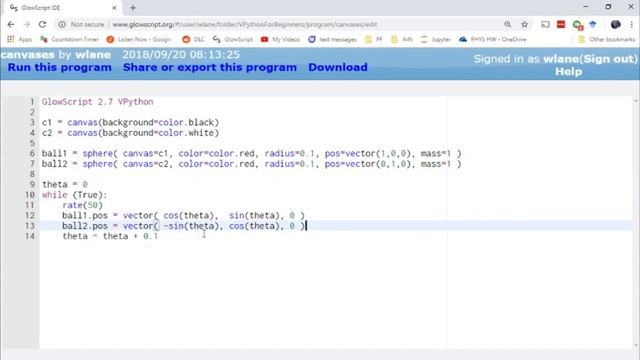This screenshot has height=360, width=640.
Task: Reload the page with the refresh icon
Action: (42, 24)
